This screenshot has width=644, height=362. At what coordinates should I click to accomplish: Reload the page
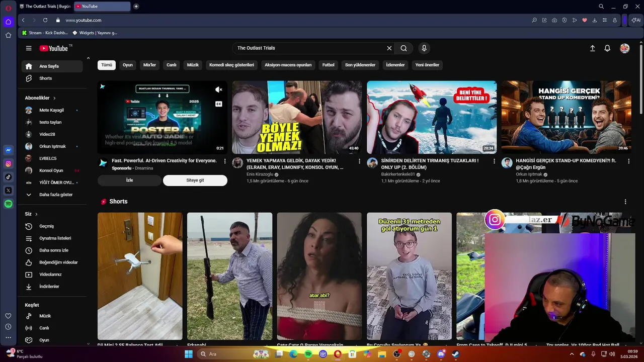(x=45, y=20)
